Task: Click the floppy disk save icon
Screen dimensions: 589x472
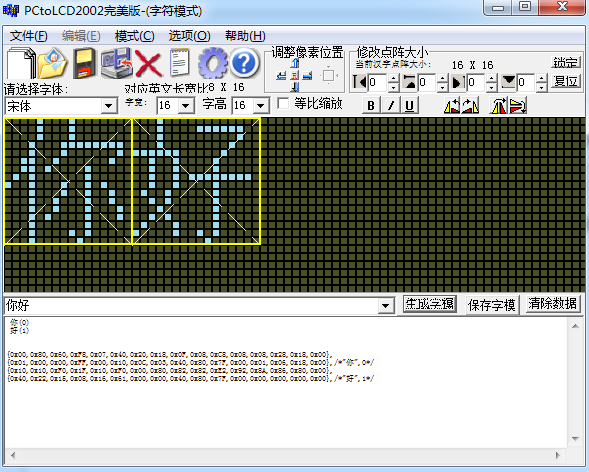Action: [x=84, y=63]
